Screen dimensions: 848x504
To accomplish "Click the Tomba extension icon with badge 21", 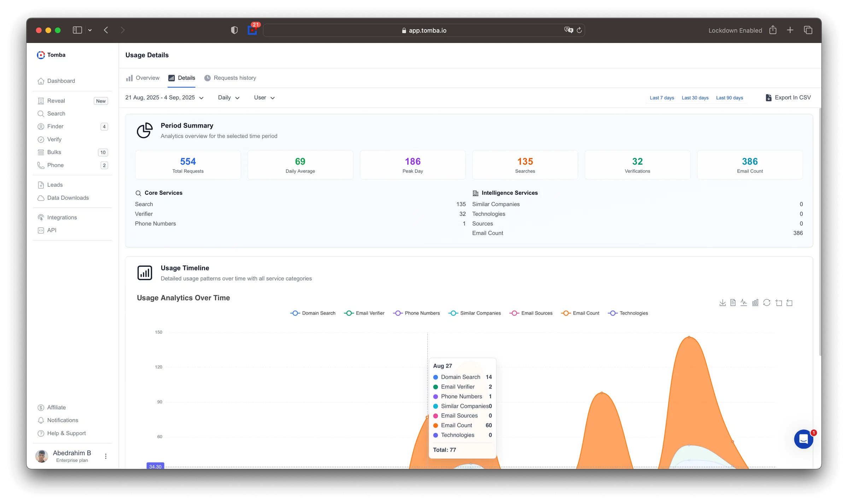I will (252, 30).
